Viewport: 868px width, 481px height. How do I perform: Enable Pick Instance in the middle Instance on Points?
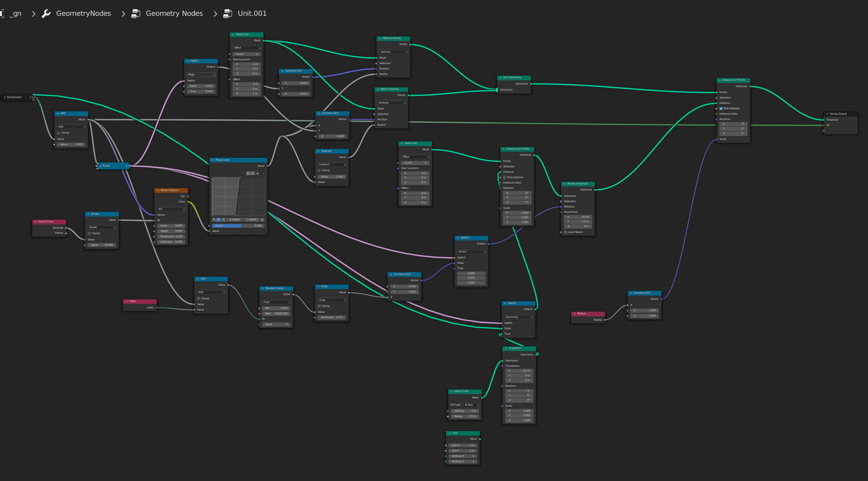pos(505,177)
